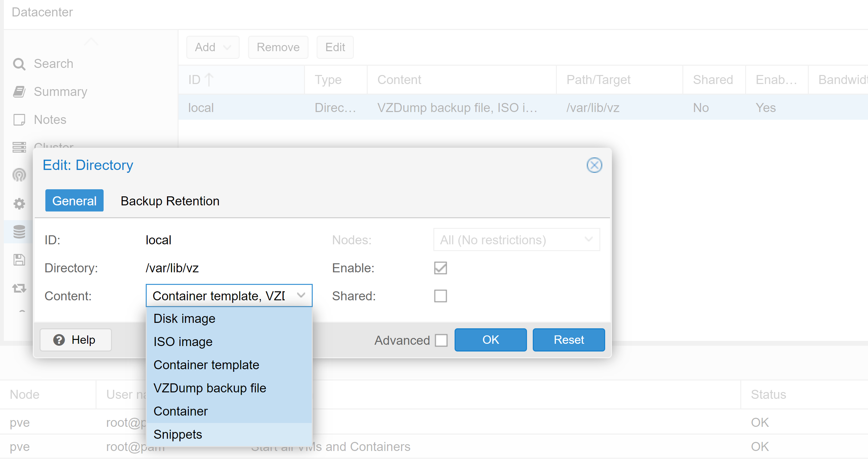Select Snippets from the content list
The image size is (868, 459).
pyautogui.click(x=178, y=435)
